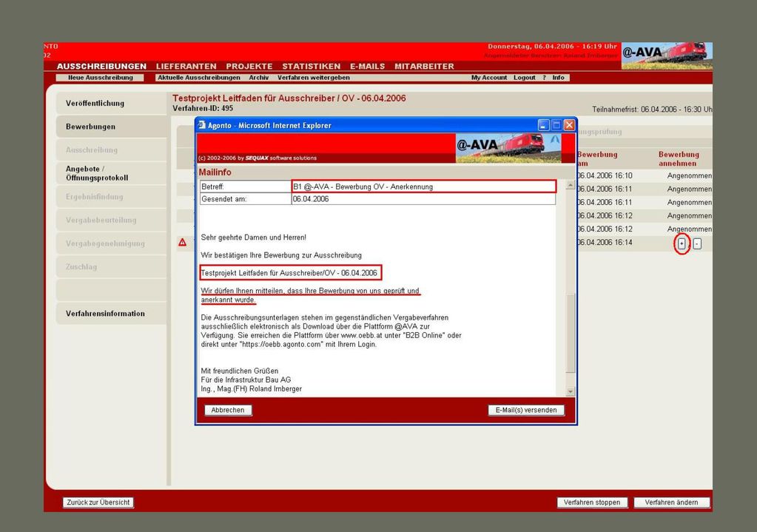
Task: Open the LIEFERANTEN menu
Action: click(186, 66)
